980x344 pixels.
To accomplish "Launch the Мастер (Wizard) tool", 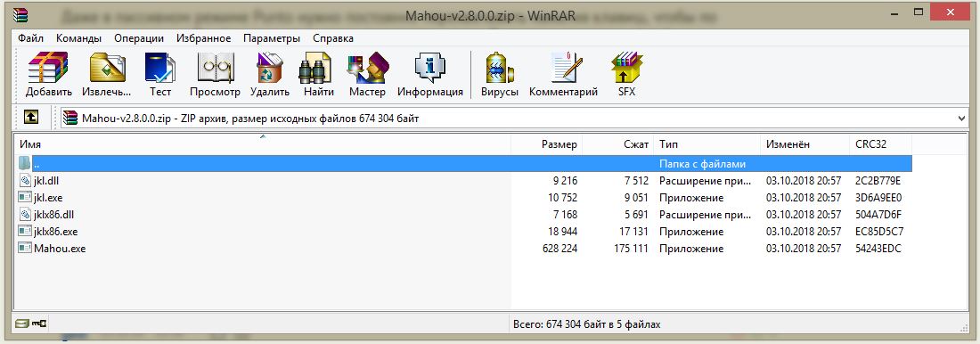I will click(367, 75).
